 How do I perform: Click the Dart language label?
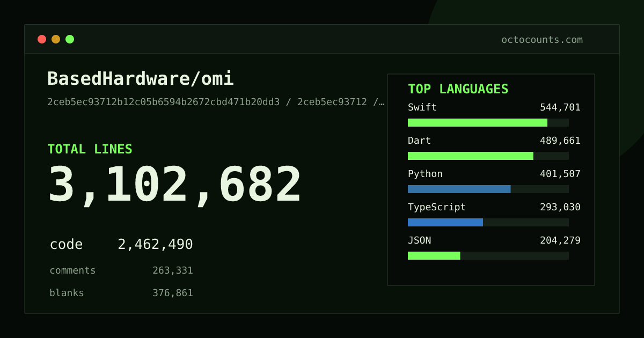[x=419, y=141]
